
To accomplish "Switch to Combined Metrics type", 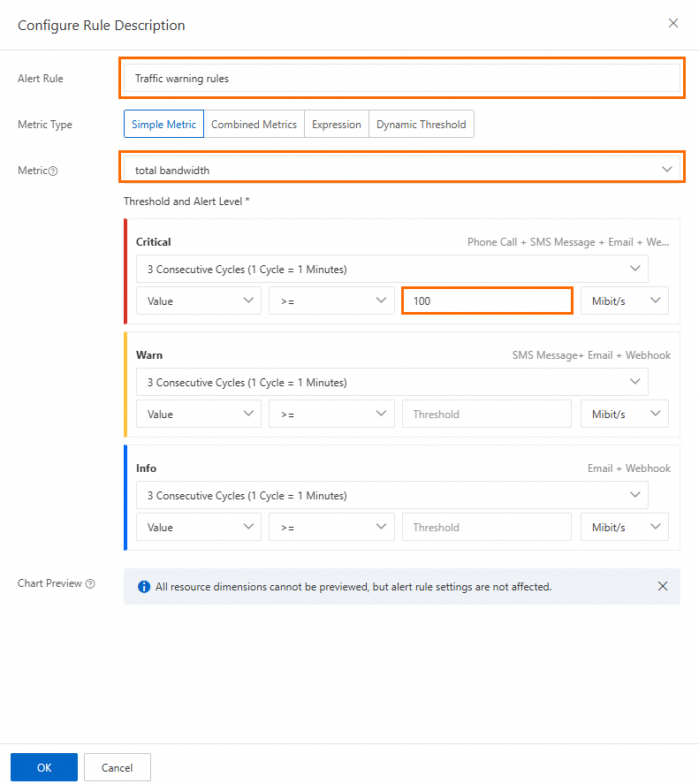I will [x=254, y=125].
